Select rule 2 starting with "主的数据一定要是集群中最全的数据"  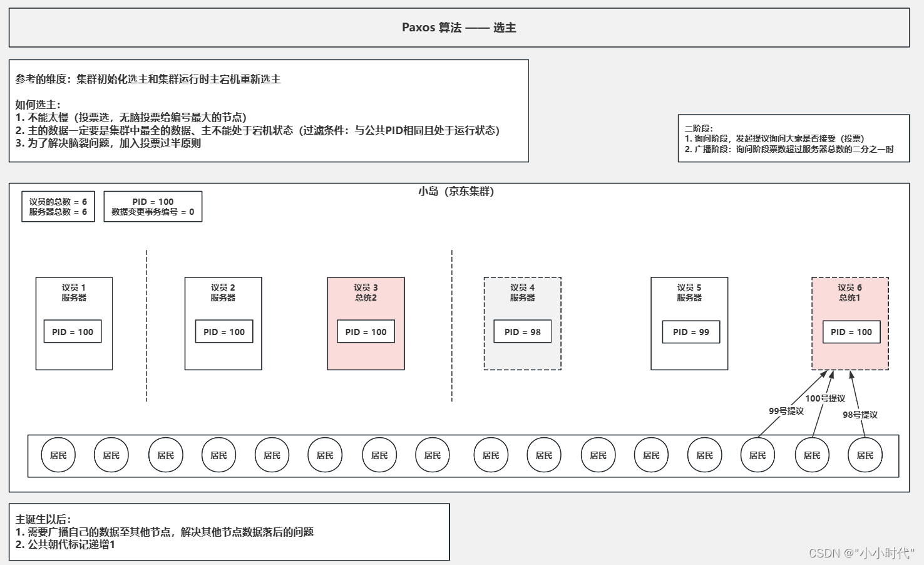(257, 130)
